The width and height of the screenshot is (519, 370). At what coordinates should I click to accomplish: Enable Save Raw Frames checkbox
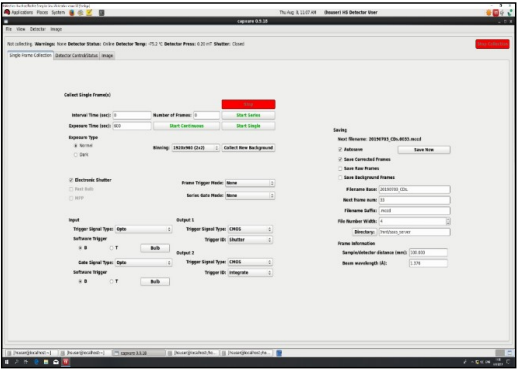[x=340, y=168]
